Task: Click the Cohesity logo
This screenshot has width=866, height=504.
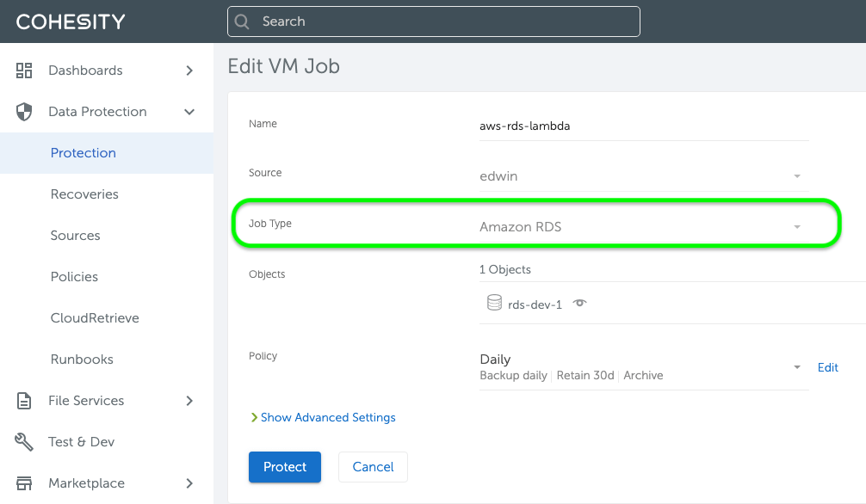Action: click(x=71, y=22)
